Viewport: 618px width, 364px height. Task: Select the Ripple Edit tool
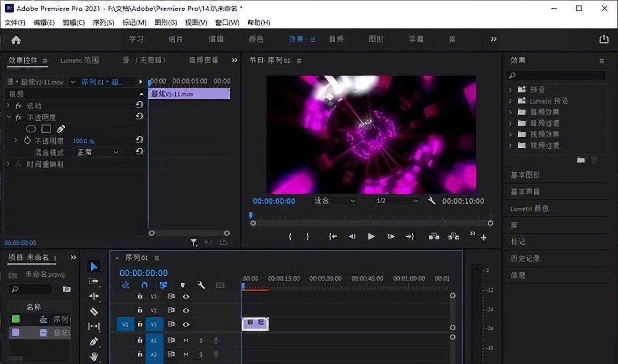(x=94, y=296)
